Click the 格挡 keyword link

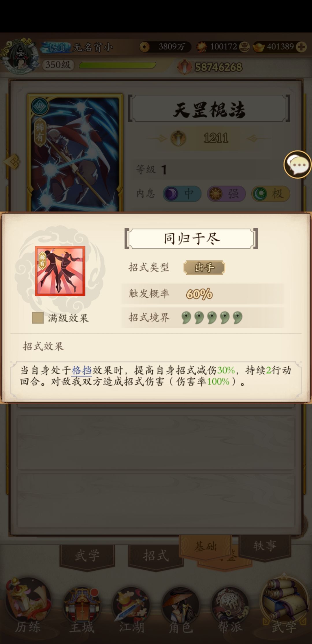(81, 370)
